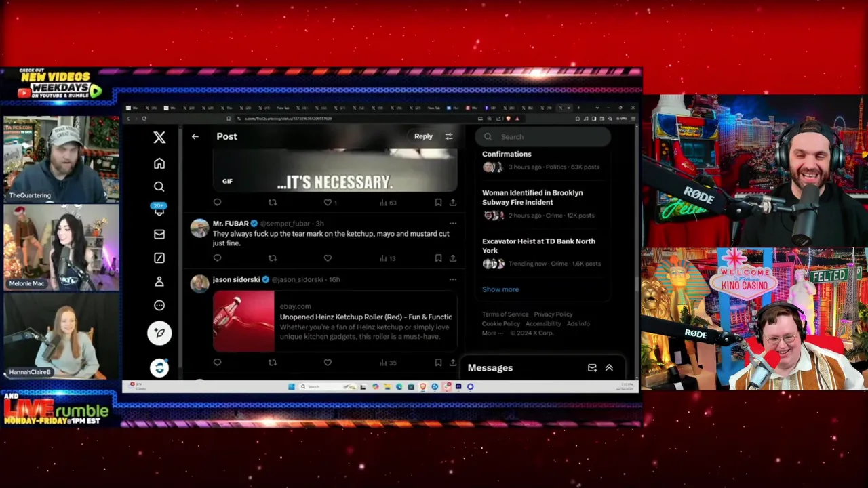The height and width of the screenshot is (488, 868).
Task: Open the Cookie Policy footer link
Action: click(x=501, y=324)
